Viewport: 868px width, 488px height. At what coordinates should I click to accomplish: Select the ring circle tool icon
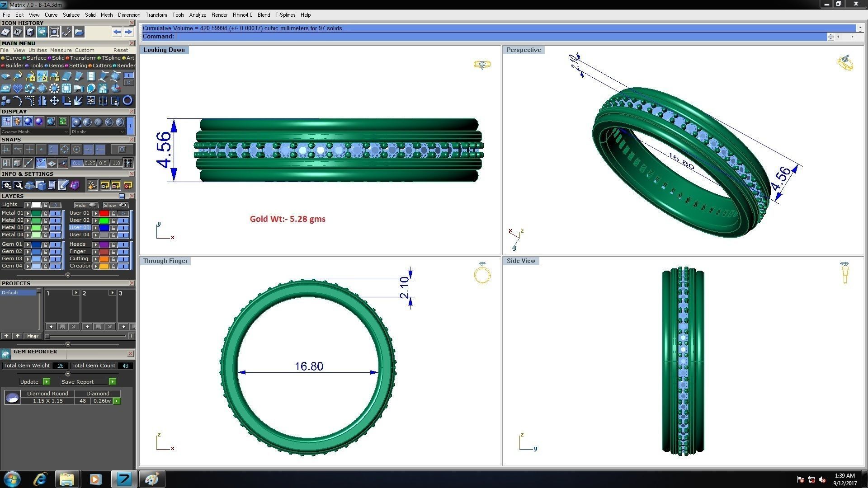click(x=127, y=101)
